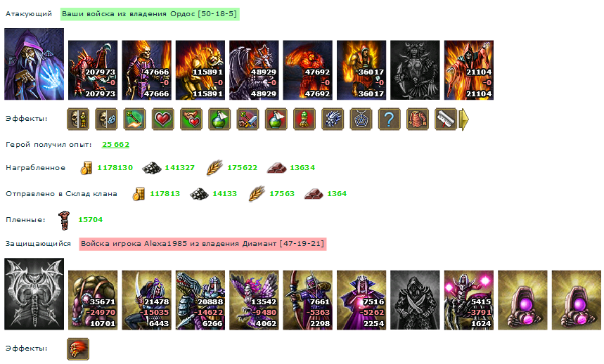Click the scroll effect icon
604x364 pixels.
[446, 119]
